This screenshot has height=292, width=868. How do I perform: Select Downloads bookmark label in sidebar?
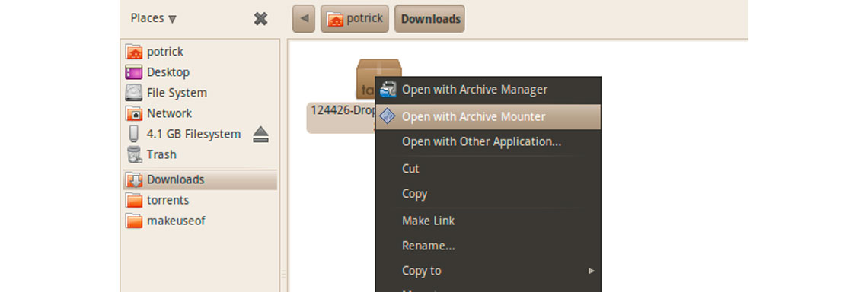(175, 179)
